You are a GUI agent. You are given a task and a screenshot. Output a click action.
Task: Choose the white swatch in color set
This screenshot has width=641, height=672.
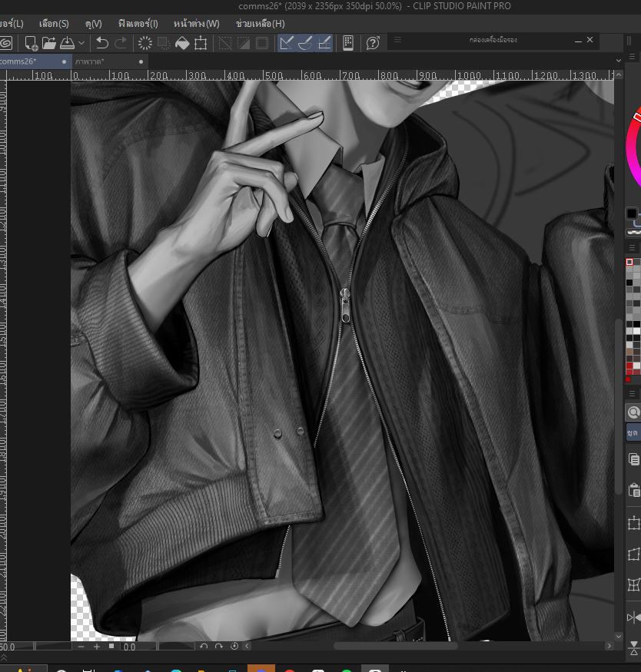coord(636,331)
